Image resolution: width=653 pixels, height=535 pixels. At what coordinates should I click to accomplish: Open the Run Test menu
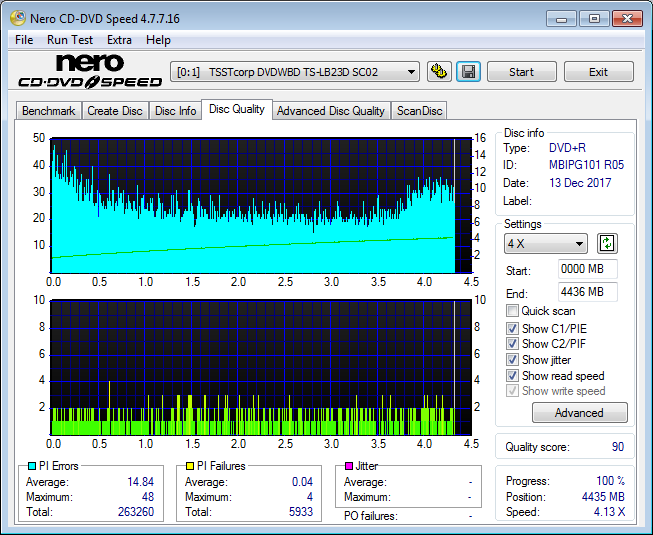(x=70, y=40)
